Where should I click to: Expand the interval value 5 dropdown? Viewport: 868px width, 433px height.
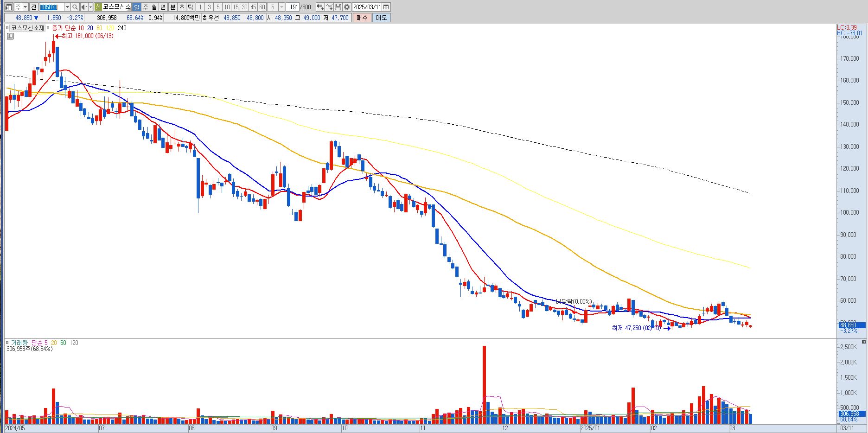tap(282, 7)
